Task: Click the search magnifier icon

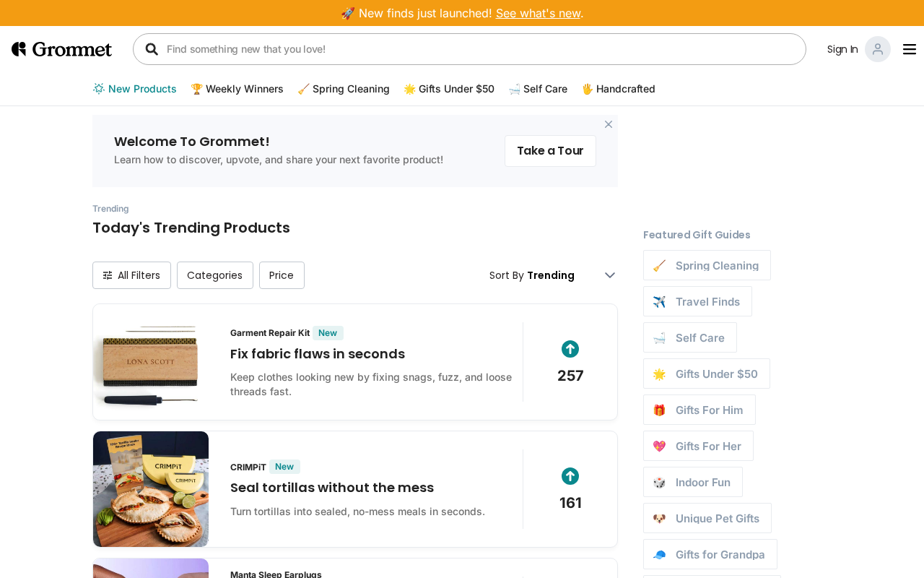Action: 152,49
